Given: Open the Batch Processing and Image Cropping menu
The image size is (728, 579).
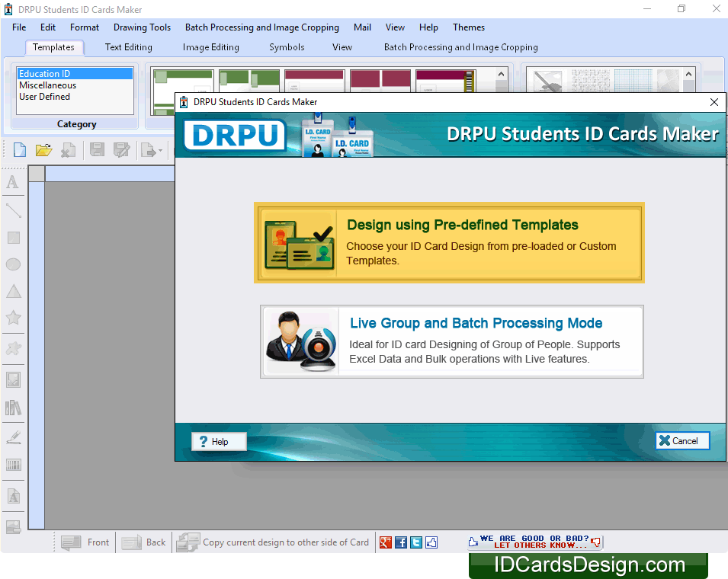Looking at the screenshot, I should pos(262,27).
